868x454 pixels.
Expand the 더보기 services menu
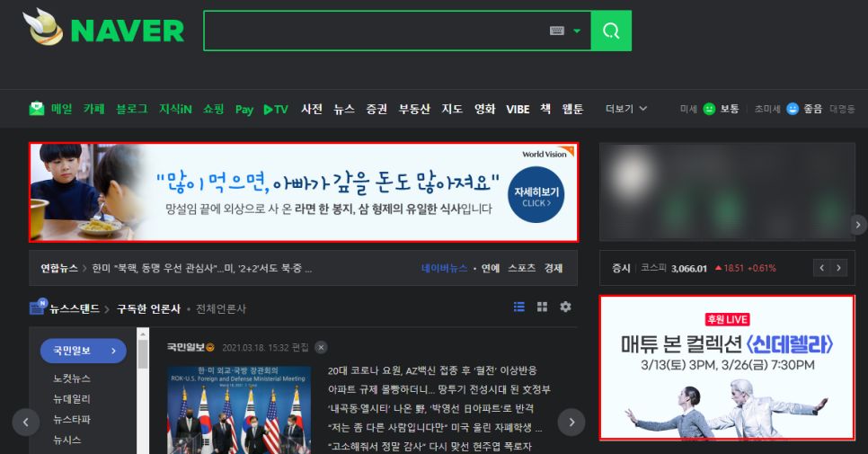tap(626, 109)
